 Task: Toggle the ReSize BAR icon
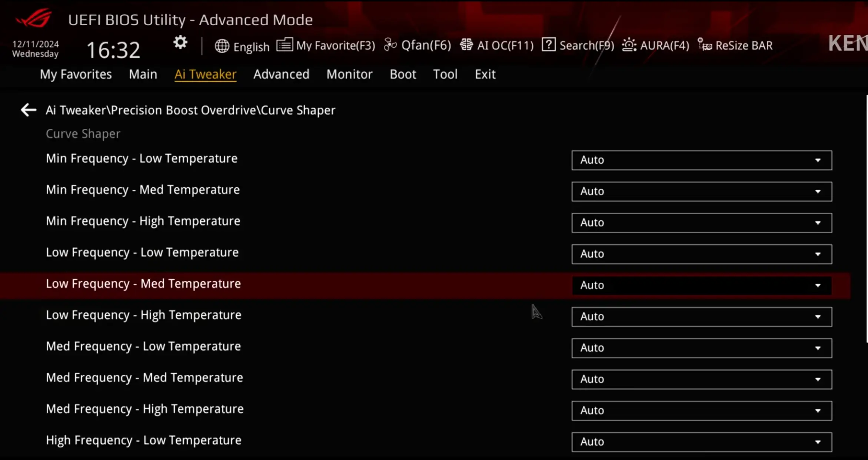click(705, 45)
